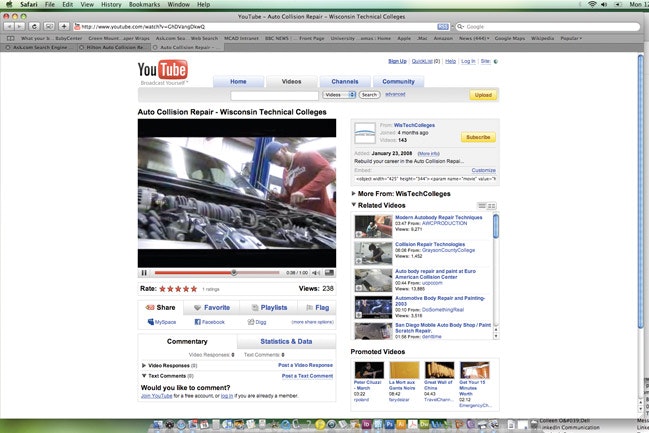Post a Video Response link
The height and width of the screenshot is (433, 649).
[x=305, y=365]
